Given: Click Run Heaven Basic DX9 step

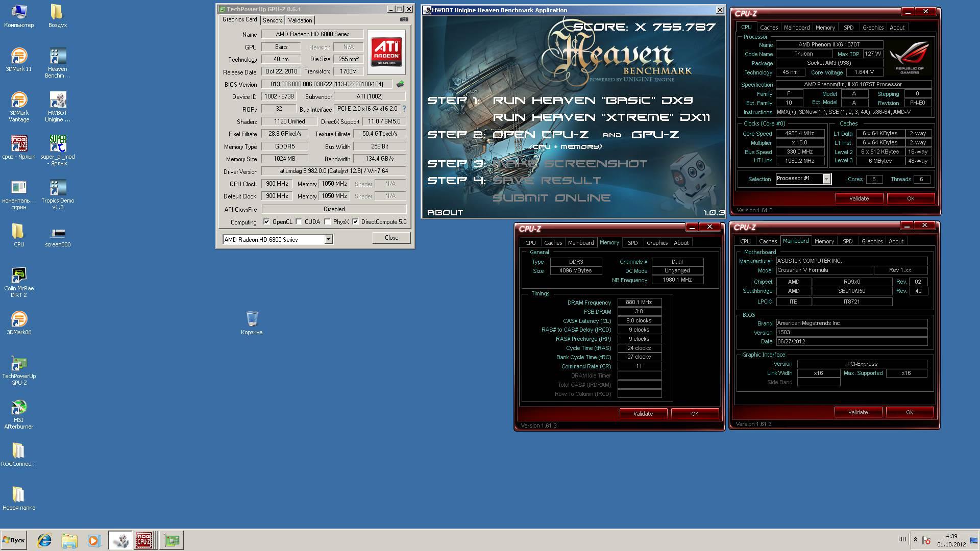Looking at the screenshot, I should pos(593,101).
